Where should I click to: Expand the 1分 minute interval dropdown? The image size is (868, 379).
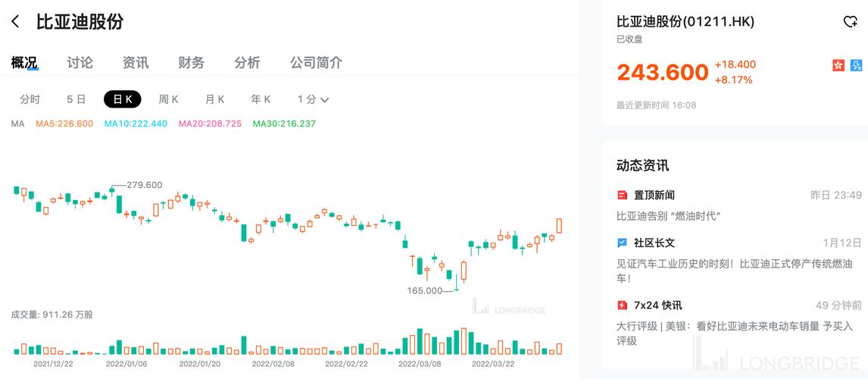(313, 99)
